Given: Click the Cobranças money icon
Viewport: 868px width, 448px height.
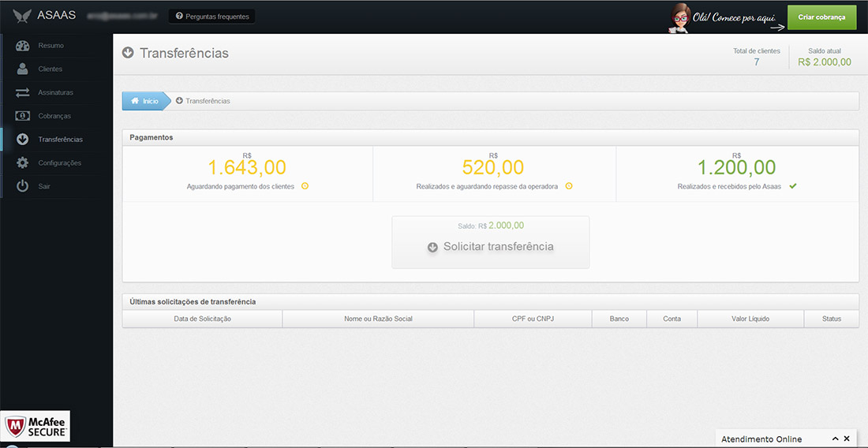Looking at the screenshot, I should pos(22,116).
